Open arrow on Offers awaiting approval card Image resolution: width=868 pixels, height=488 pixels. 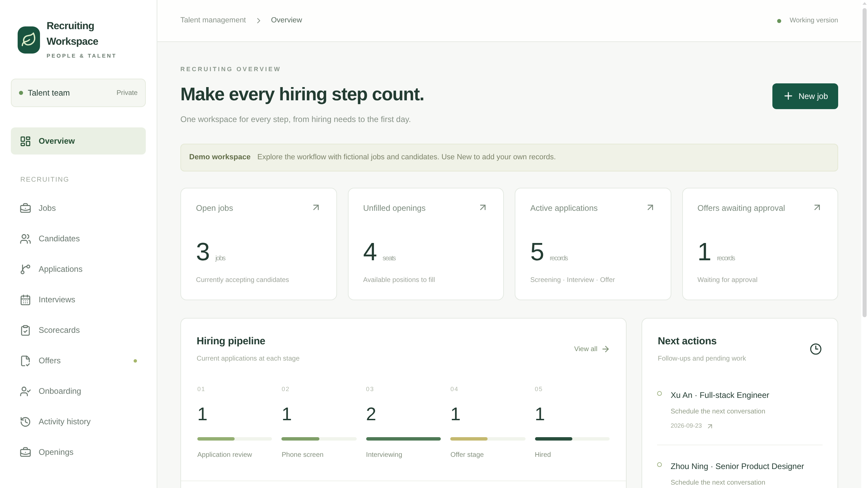pyautogui.click(x=817, y=207)
